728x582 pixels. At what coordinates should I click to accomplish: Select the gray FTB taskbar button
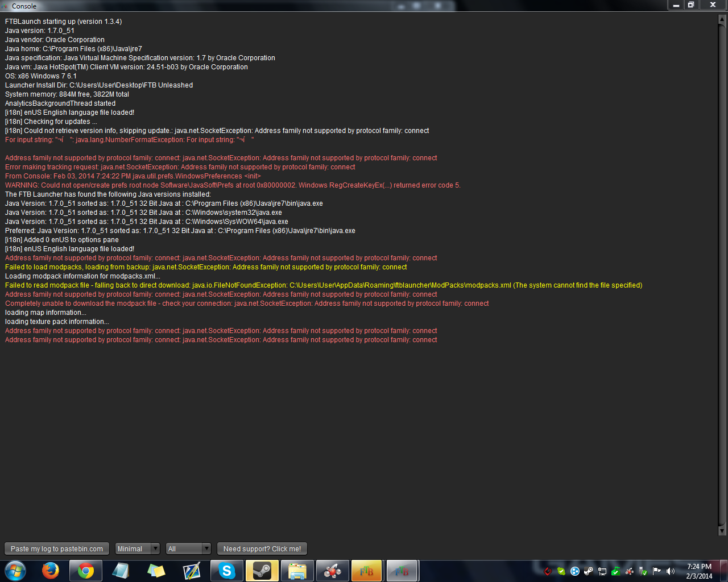[x=402, y=571]
